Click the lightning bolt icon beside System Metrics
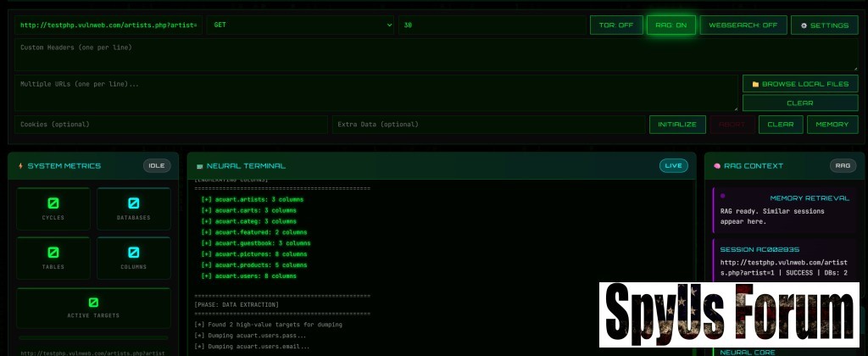Image resolution: width=868 pixels, height=356 pixels. click(21, 166)
